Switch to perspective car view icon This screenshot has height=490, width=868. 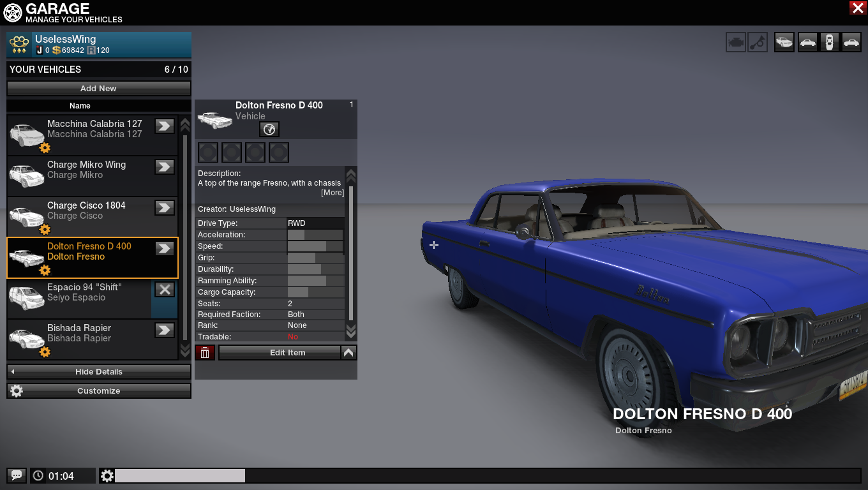click(x=784, y=43)
